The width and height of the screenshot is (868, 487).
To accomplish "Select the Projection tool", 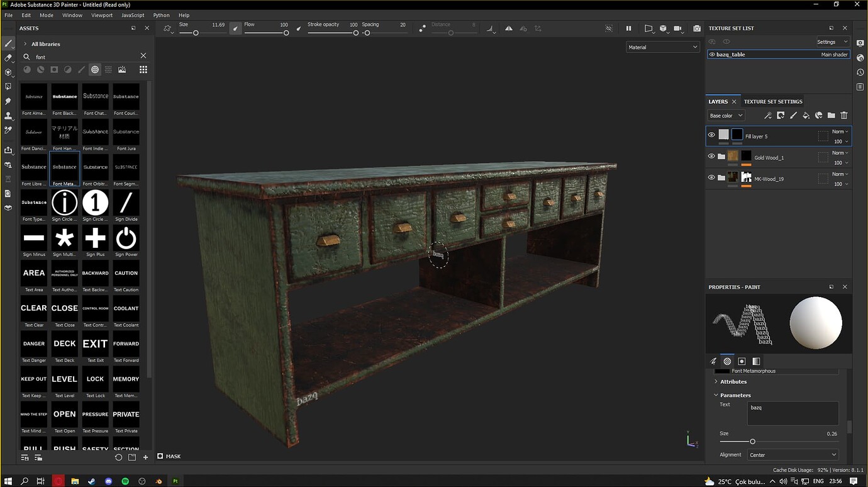I will point(8,74).
